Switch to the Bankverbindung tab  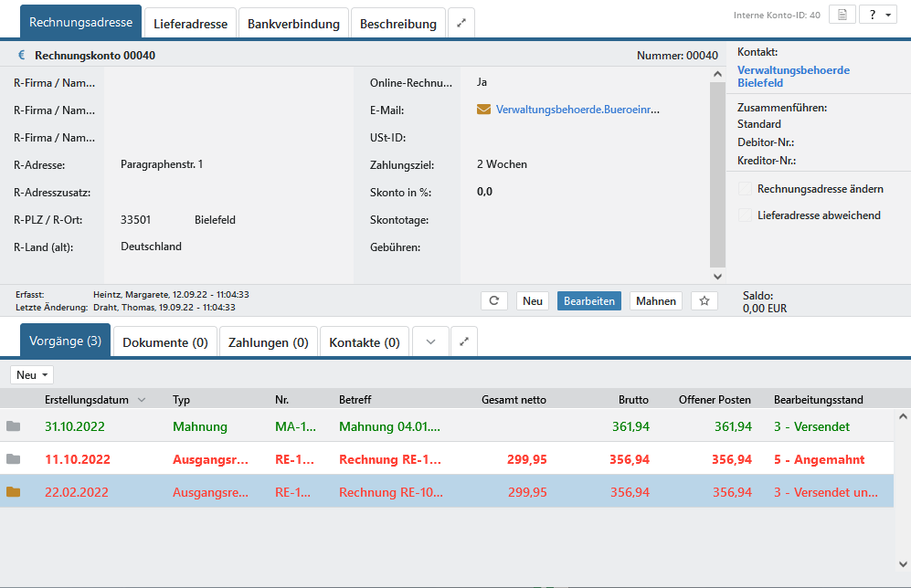(293, 24)
